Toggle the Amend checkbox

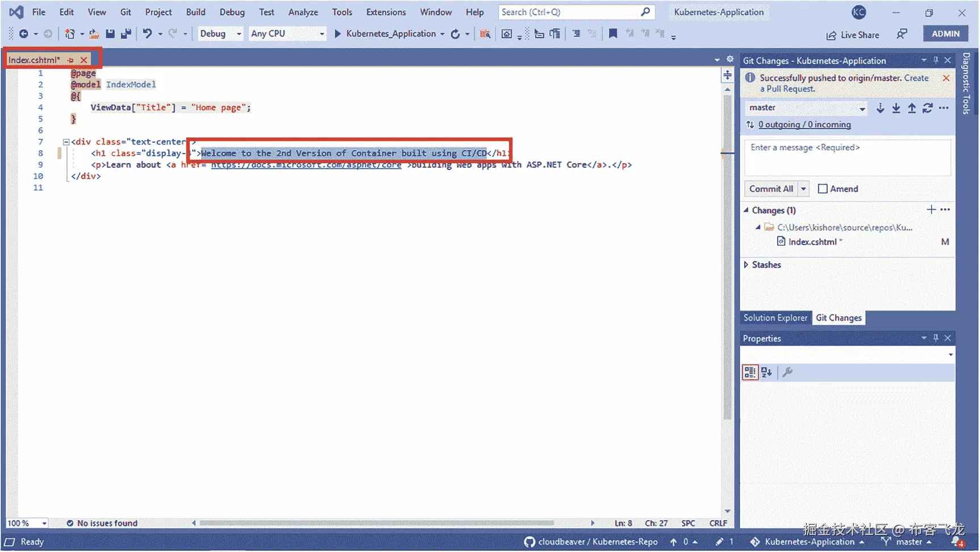coord(822,189)
